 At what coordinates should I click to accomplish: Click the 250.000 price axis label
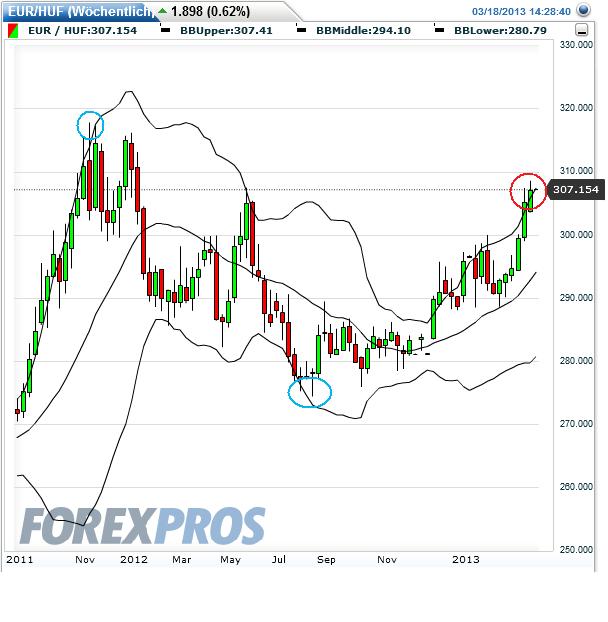576,549
